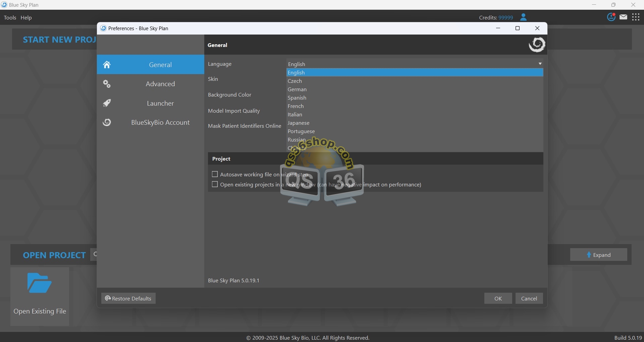
Task: Click the Model Import Quality label
Action: pos(234,111)
